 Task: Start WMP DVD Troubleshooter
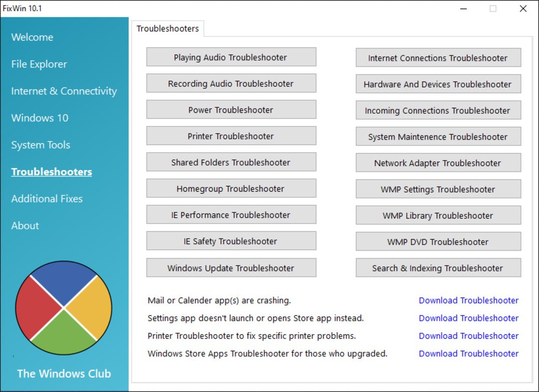point(438,242)
